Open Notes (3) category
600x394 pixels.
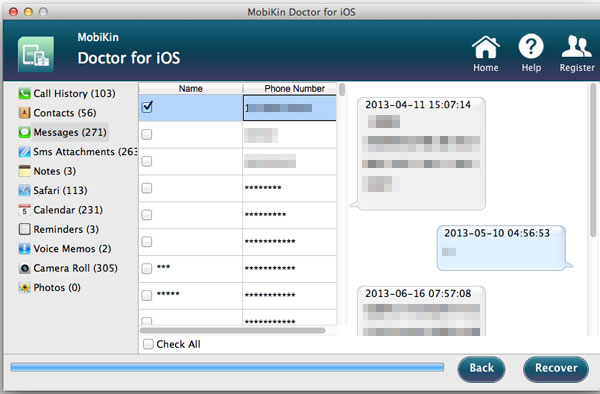click(x=55, y=171)
